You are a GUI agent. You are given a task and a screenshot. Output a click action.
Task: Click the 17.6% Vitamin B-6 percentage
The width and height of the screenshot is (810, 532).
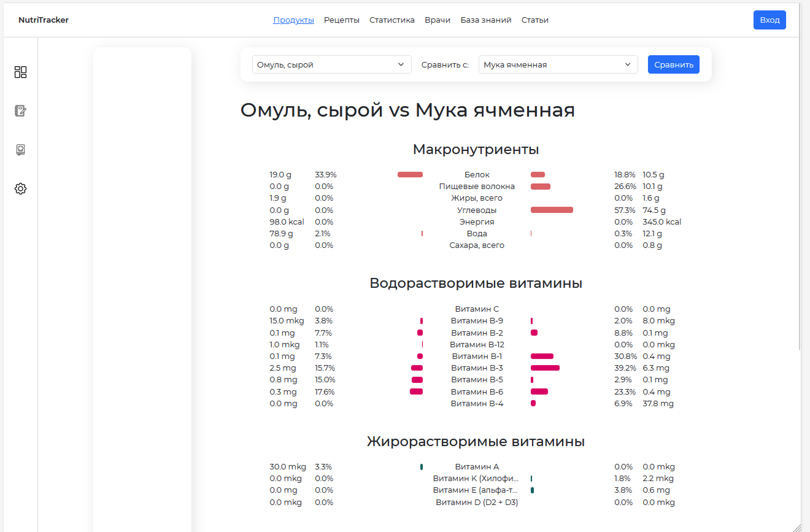[325, 392]
